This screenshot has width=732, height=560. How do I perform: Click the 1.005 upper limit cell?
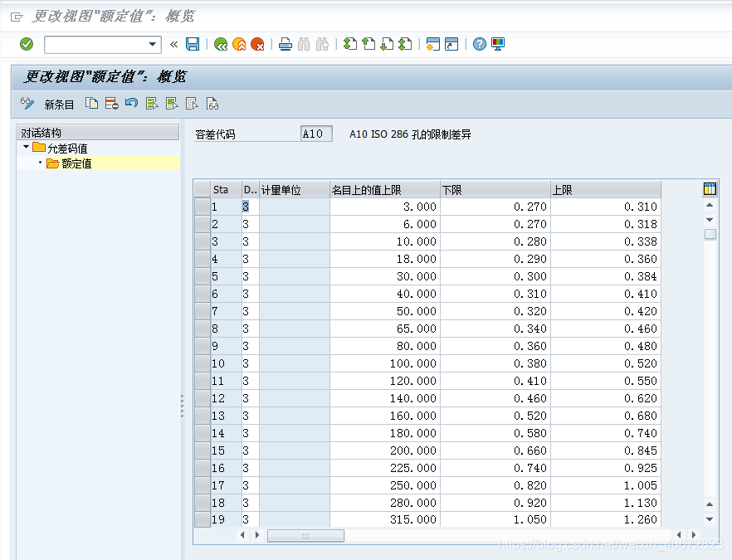tap(606, 486)
